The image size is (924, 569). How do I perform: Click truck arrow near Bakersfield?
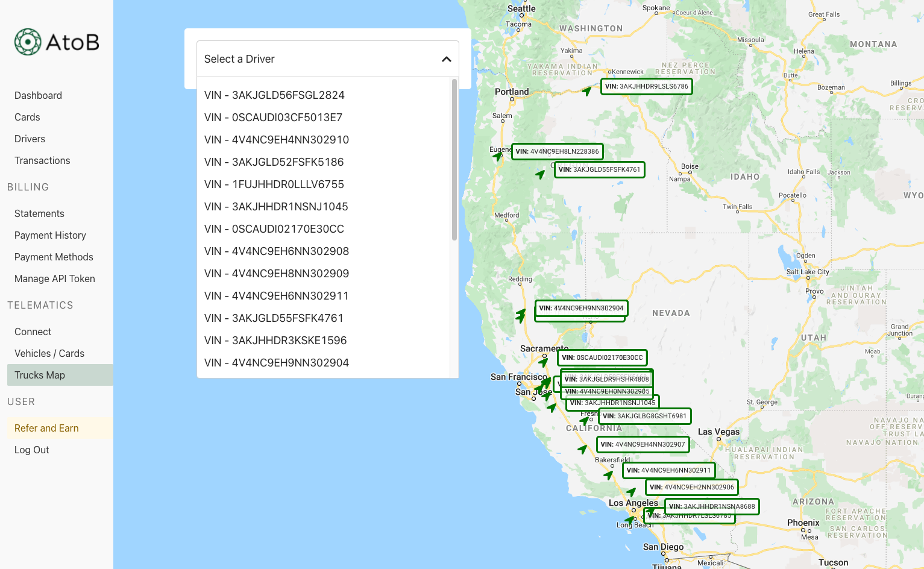[609, 475]
